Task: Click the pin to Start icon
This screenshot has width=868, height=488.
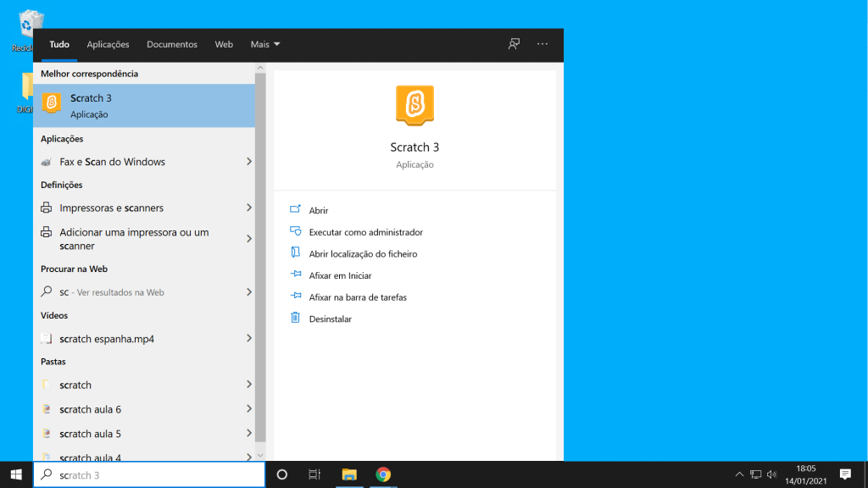Action: tap(295, 274)
